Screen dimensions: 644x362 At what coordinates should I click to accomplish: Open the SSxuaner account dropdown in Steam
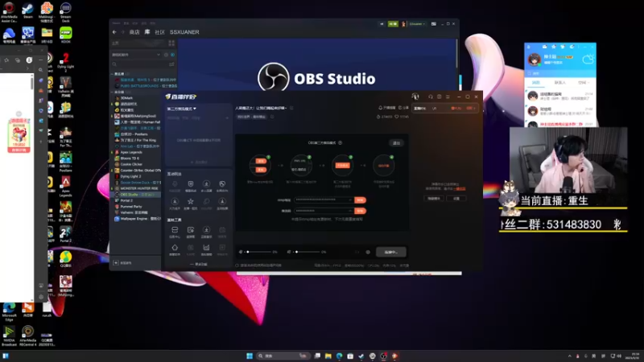coord(417,24)
